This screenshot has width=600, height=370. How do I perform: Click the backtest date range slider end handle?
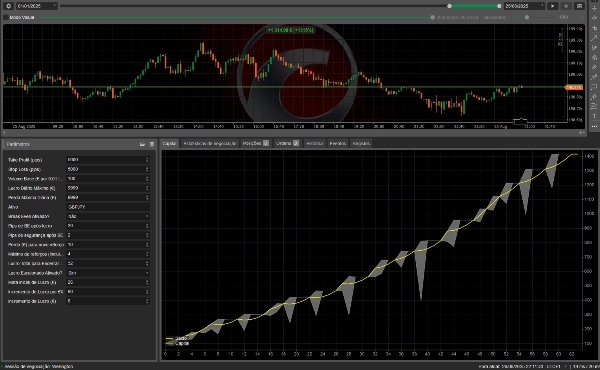coord(499,6)
